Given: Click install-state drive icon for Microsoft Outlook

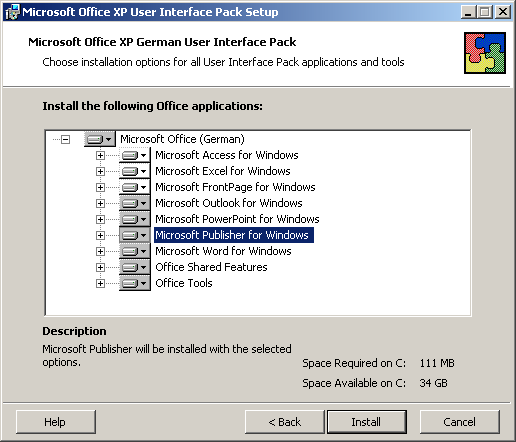Looking at the screenshot, I should click(x=135, y=203).
